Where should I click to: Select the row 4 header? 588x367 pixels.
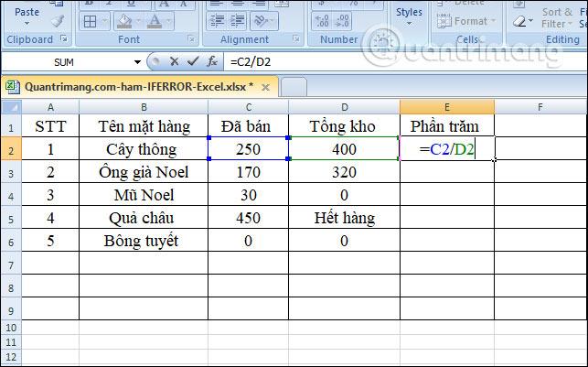[11, 195]
